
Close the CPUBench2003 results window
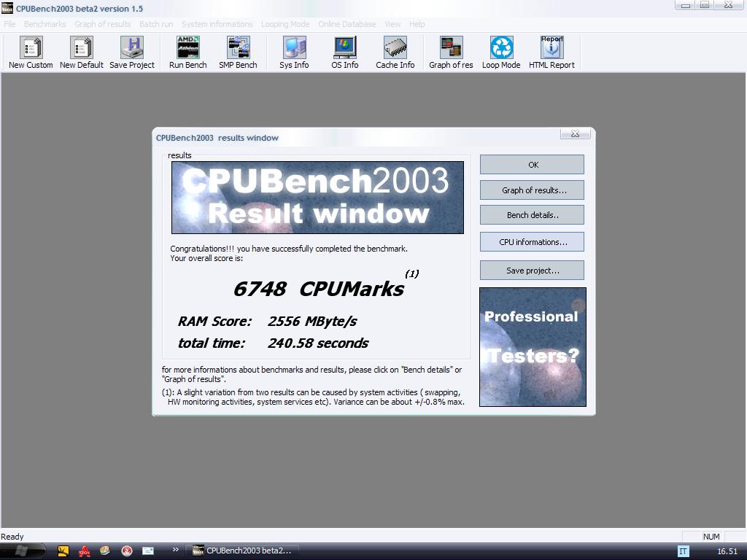tap(575, 134)
